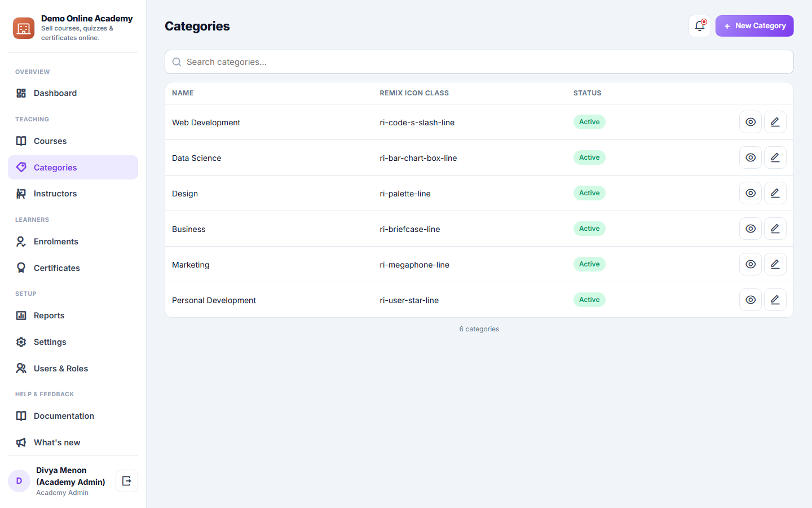Image resolution: width=812 pixels, height=508 pixels.
Task: Click the pencil icon for Design
Action: point(775,193)
